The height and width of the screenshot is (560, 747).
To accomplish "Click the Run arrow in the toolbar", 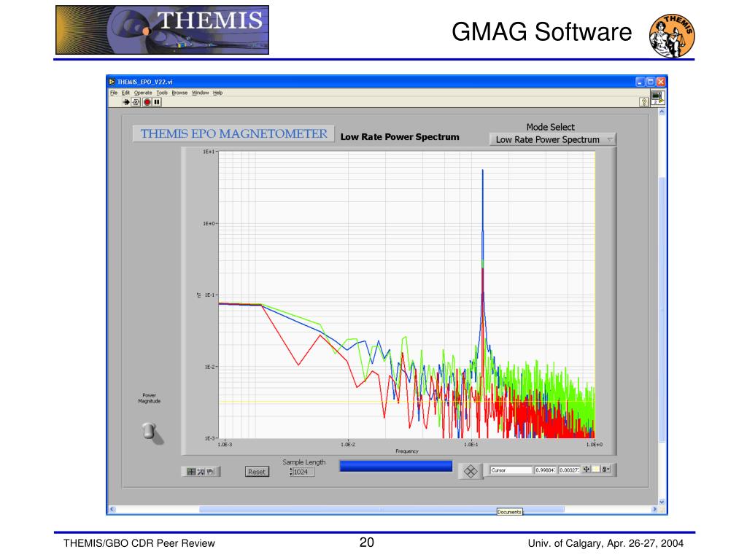I will (125, 102).
